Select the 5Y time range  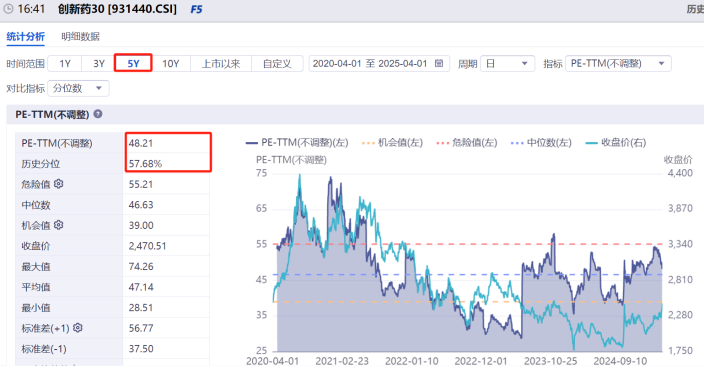(x=133, y=63)
